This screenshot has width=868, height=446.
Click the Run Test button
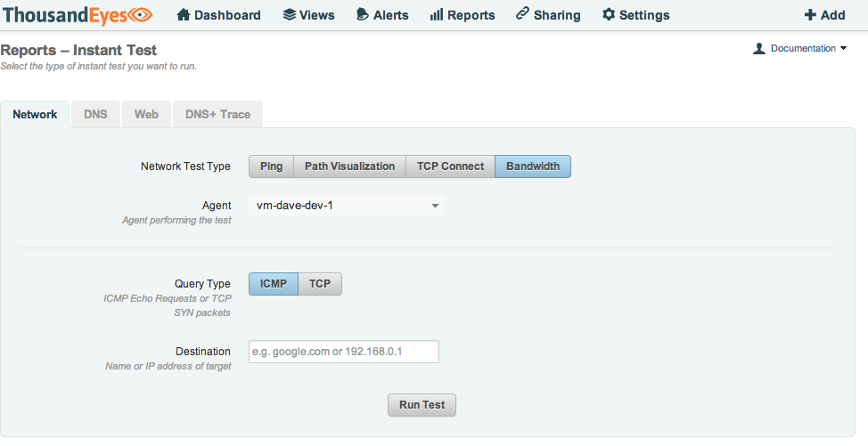tap(422, 405)
